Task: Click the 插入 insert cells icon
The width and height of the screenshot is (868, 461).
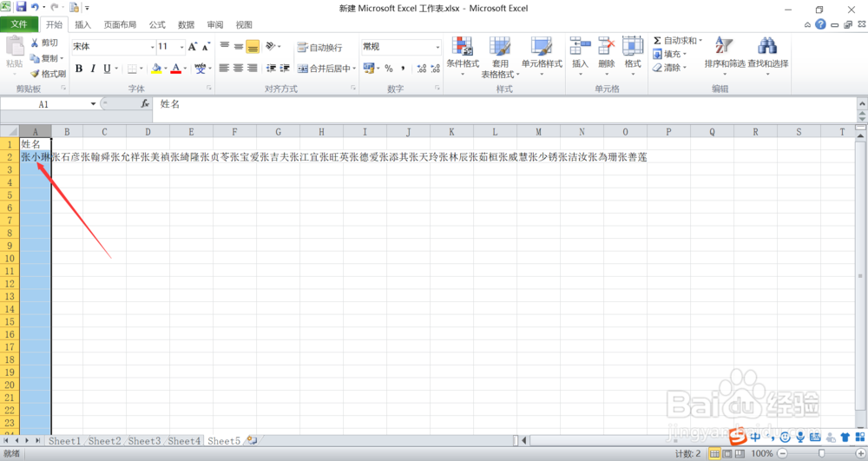Action: pyautogui.click(x=580, y=47)
